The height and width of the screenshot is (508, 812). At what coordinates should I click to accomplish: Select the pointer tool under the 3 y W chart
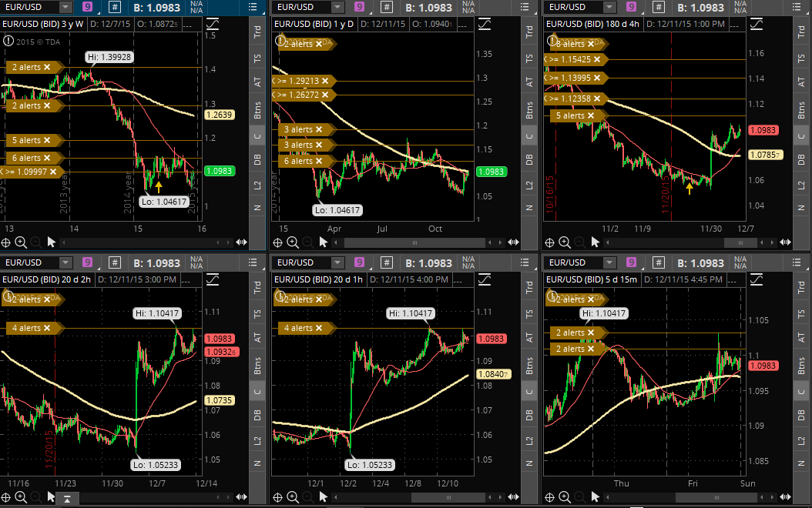[51, 242]
